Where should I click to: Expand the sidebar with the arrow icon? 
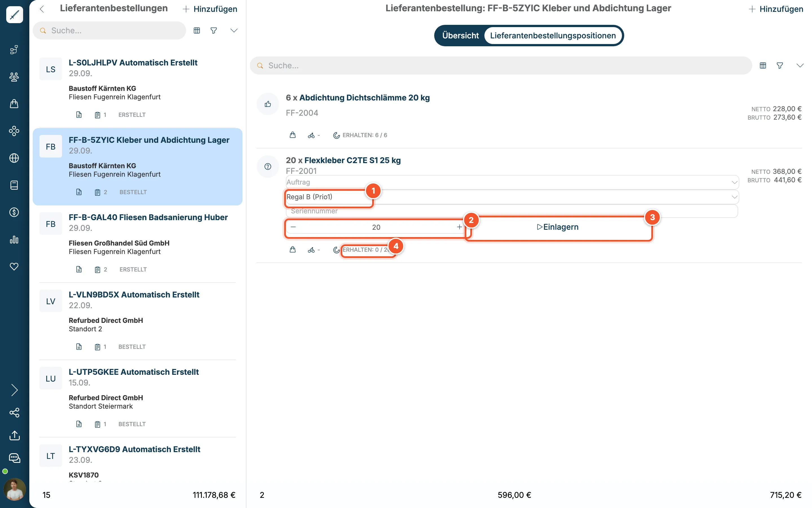[x=14, y=390]
